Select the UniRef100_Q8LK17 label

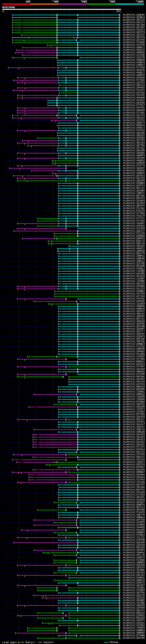click(x=134, y=424)
